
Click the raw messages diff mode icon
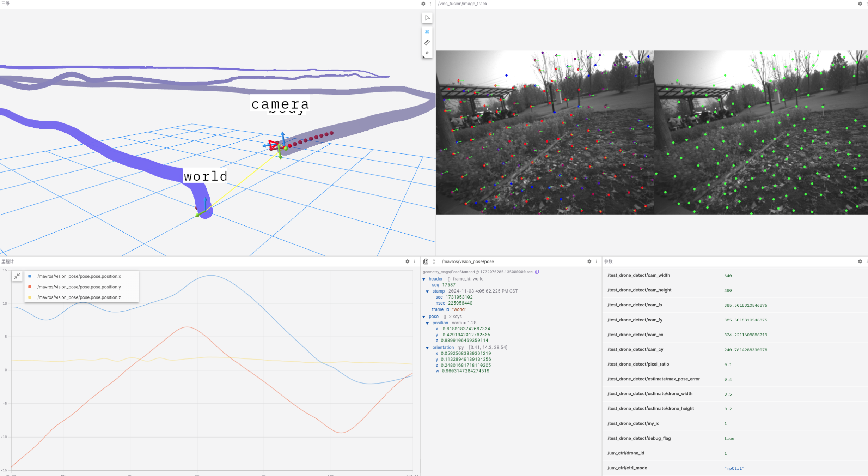pyautogui.click(x=426, y=261)
